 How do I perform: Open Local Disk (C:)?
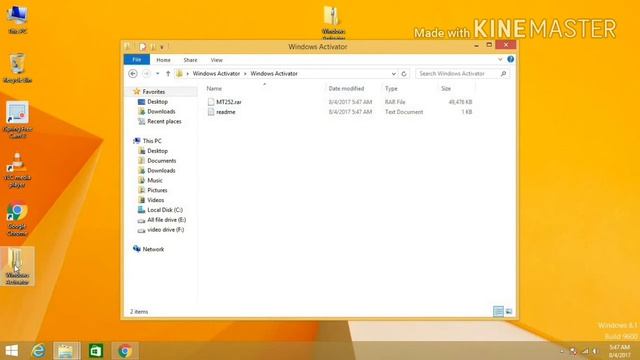pos(164,210)
